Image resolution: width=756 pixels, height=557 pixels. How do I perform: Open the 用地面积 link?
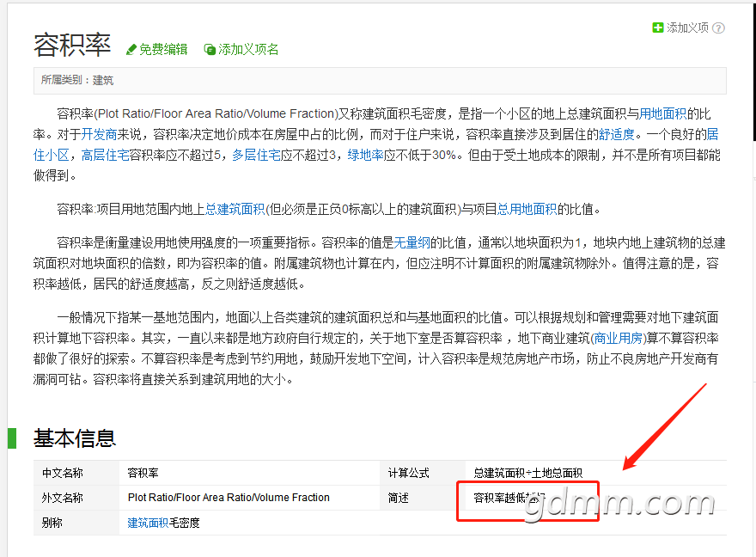pyautogui.click(x=662, y=113)
